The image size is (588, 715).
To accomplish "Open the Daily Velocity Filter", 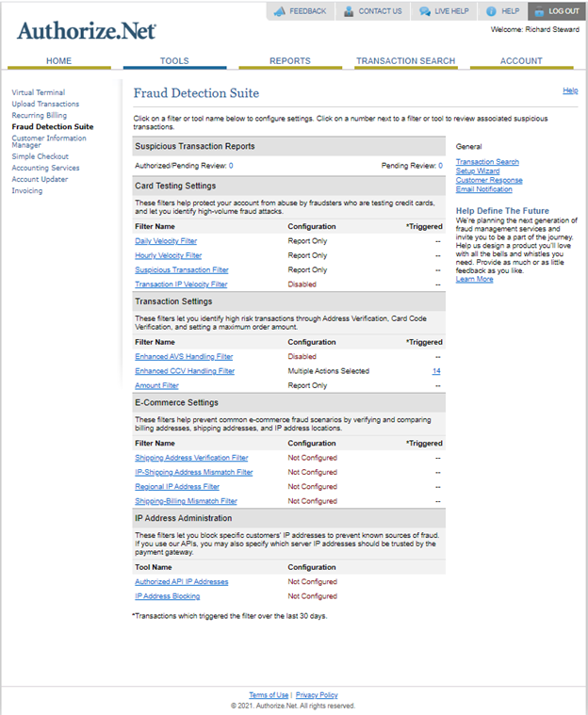I will pos(166,241).
